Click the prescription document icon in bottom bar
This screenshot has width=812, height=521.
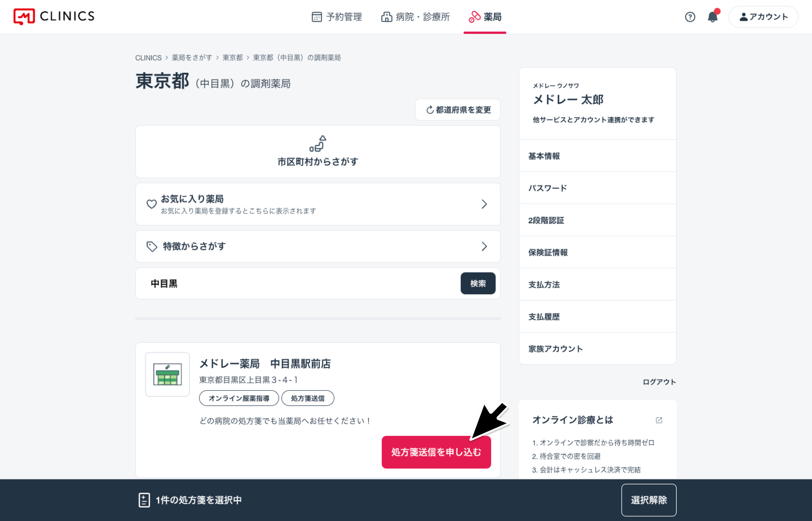(x=144, y=500)
